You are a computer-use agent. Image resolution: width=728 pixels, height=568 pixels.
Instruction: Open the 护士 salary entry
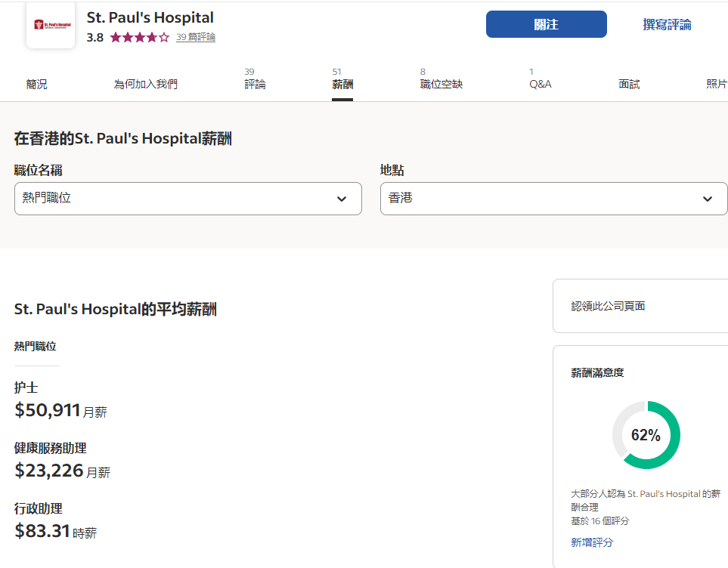tap(26, 387)
